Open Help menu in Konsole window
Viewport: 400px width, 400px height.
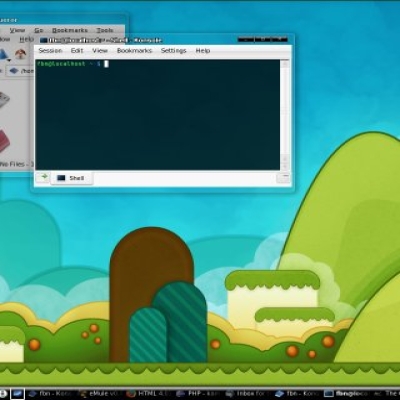[x=203, y=51]
